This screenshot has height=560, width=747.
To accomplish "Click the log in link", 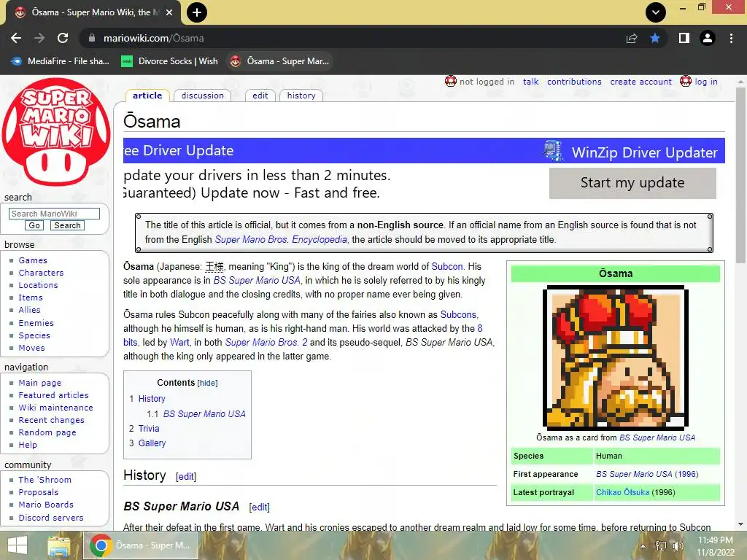I will [706, 82].
